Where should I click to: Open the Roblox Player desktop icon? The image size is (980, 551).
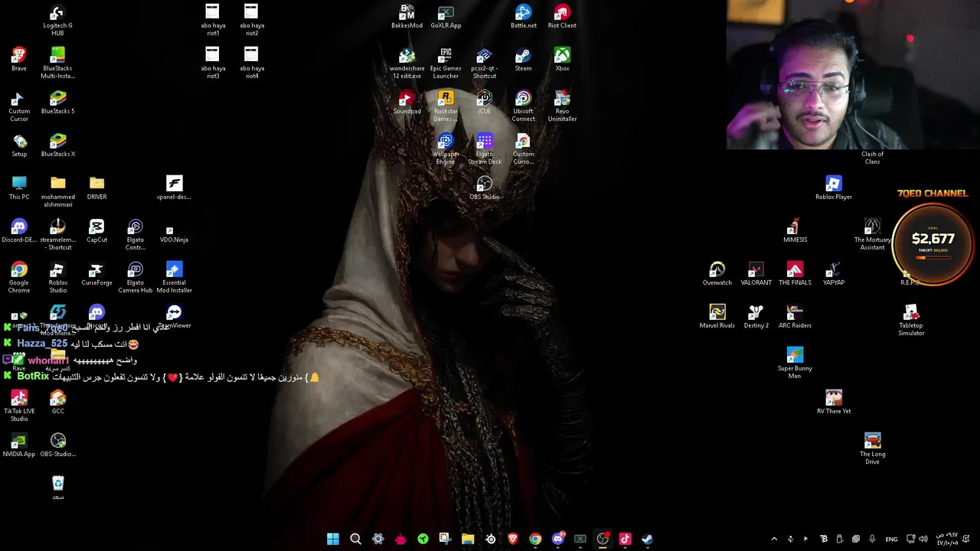[834, 187]
